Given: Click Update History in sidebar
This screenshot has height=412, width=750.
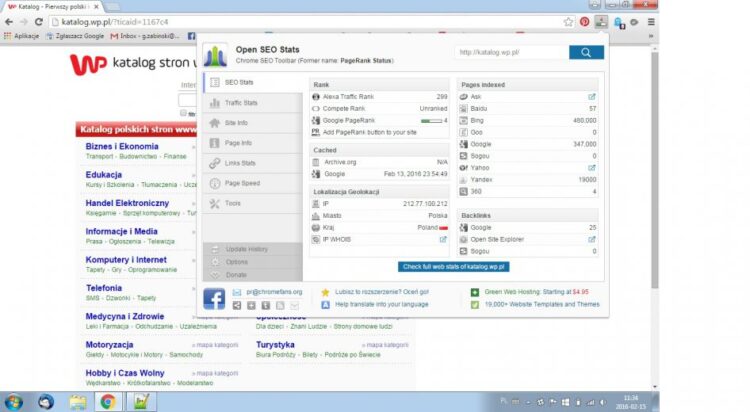Looking at the screenshot, I should tap(246, 249).
